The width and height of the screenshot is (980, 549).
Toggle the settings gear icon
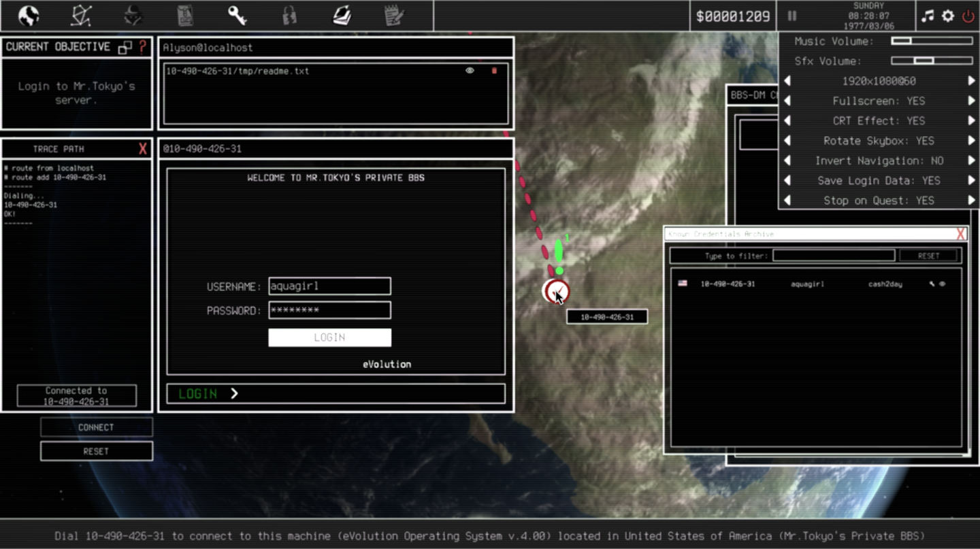pos(948,16)
